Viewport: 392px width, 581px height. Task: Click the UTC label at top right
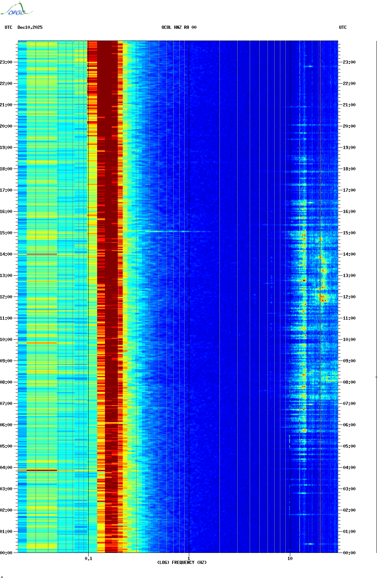[x=343, y=27]
